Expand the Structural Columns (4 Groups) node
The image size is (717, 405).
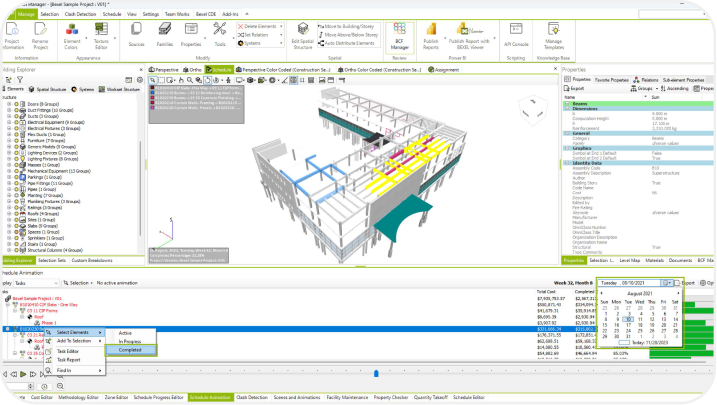click(9, 250)
